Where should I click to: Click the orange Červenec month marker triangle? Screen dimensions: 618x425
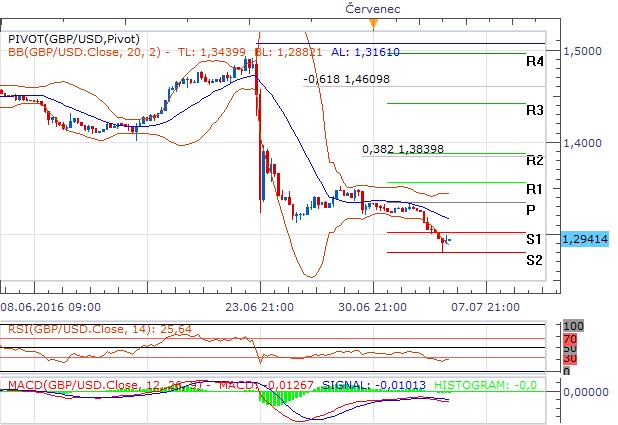(373, 24)
